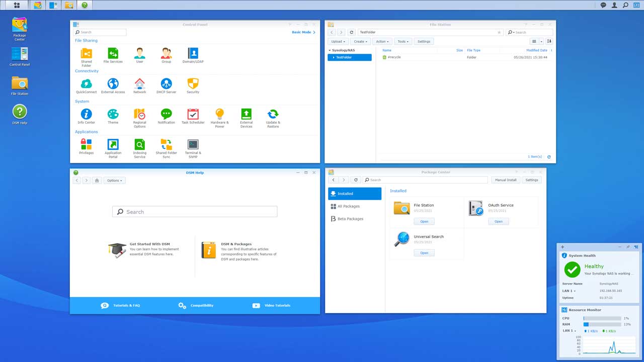Click Open button for Universal Search
Image resolution: width=644 pixels, height=362 pixels.
pos(424,253)
